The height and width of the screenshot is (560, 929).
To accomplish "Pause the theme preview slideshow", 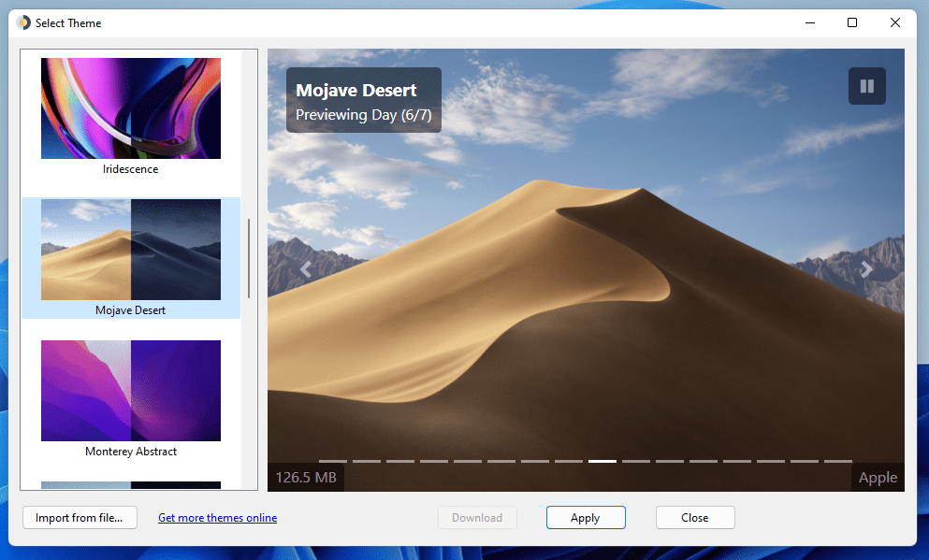I will point(867,86).
